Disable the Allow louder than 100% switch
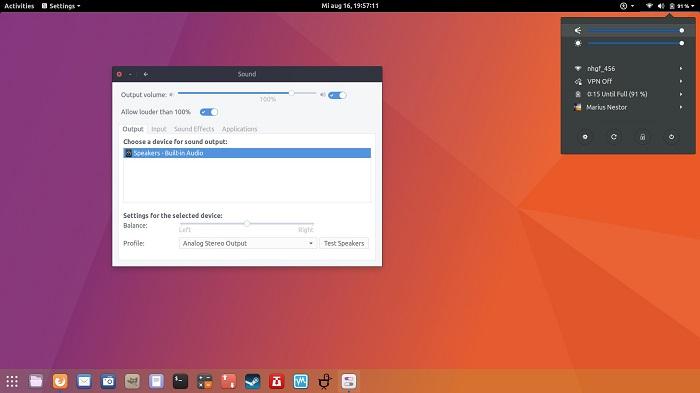The width and height of the screenshot is (700, 393). [208, 112]
